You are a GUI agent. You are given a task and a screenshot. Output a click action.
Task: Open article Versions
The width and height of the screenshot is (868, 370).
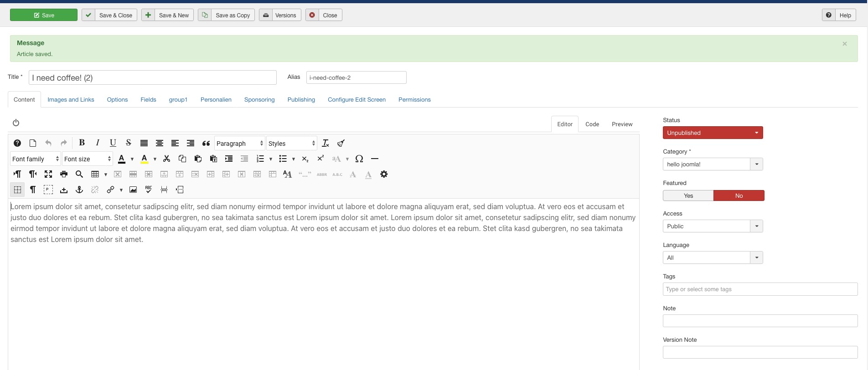coord(280,15)
